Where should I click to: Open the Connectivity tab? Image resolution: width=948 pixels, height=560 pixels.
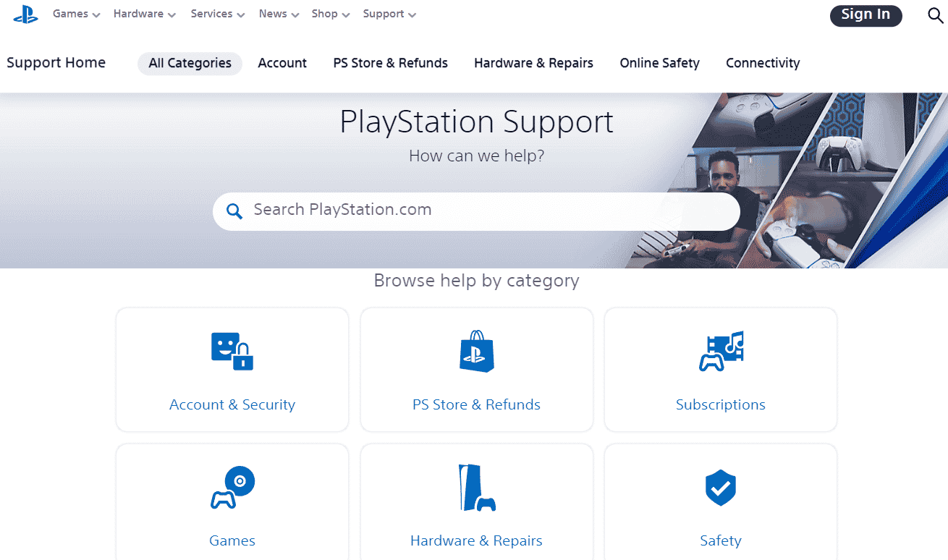(763, 64)
